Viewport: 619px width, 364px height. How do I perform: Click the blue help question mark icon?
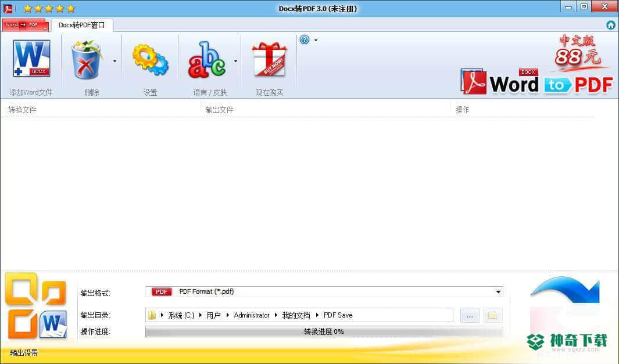[x=305, y=39]
